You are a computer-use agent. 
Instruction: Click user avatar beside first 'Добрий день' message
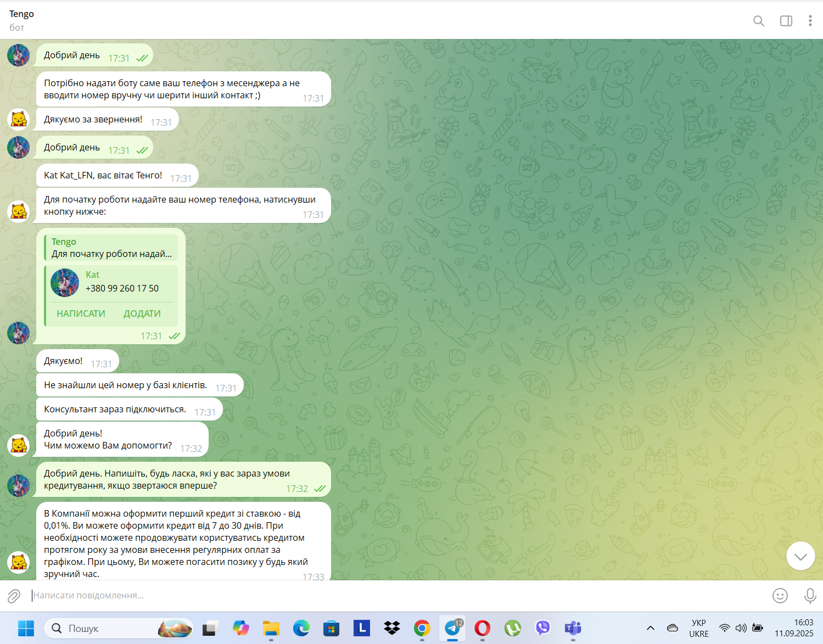point(18,55)
